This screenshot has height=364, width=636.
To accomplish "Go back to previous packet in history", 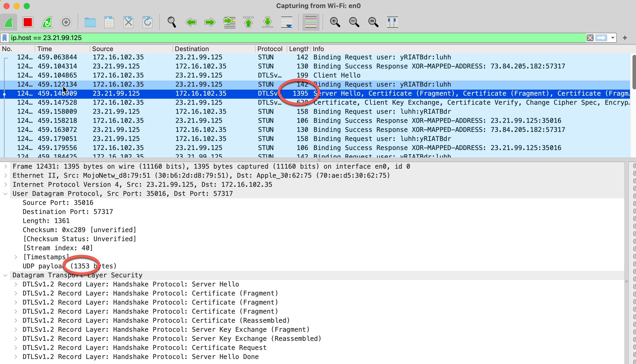I will pos(191,22).
